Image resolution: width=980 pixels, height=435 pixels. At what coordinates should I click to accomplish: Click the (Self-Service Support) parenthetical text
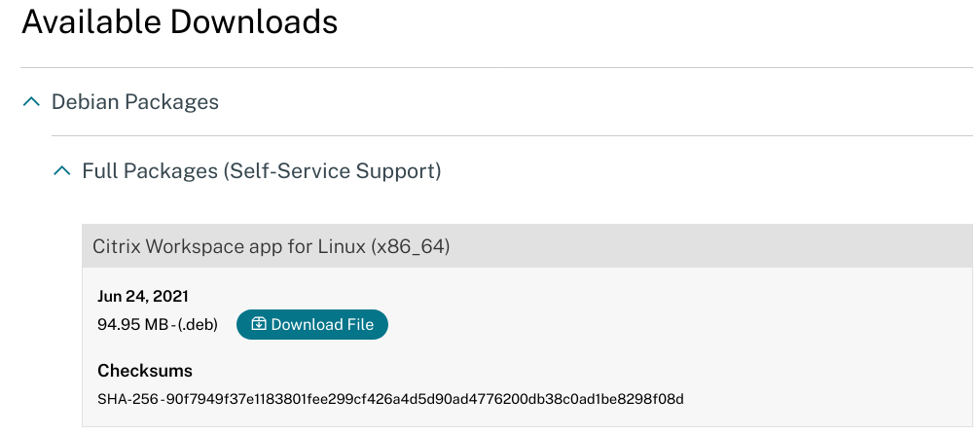(332, 171)
